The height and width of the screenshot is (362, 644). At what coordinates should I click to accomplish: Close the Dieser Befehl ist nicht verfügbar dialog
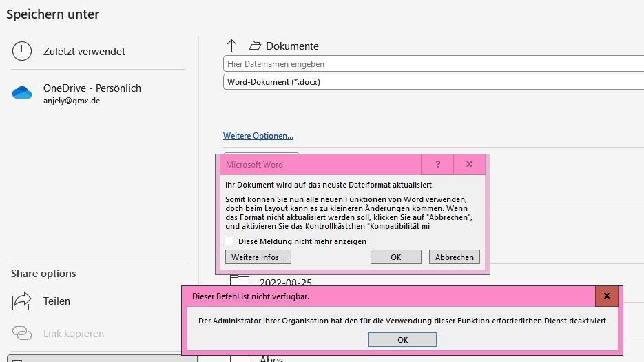point(607,296)
